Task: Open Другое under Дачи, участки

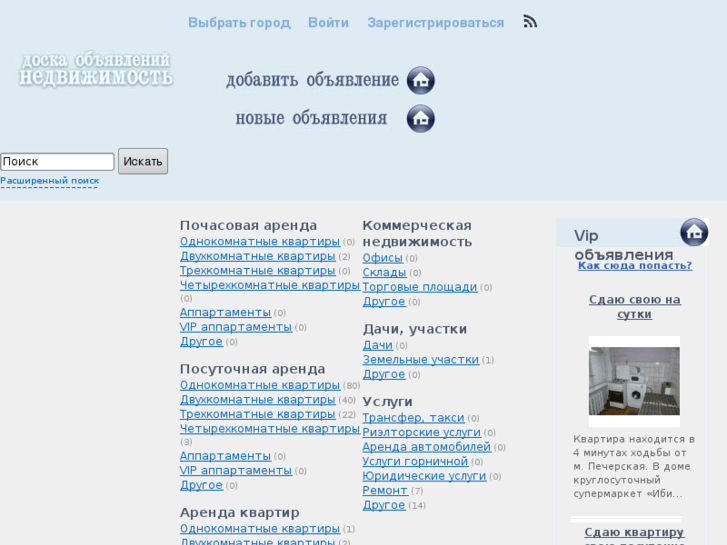Action: 384,374
